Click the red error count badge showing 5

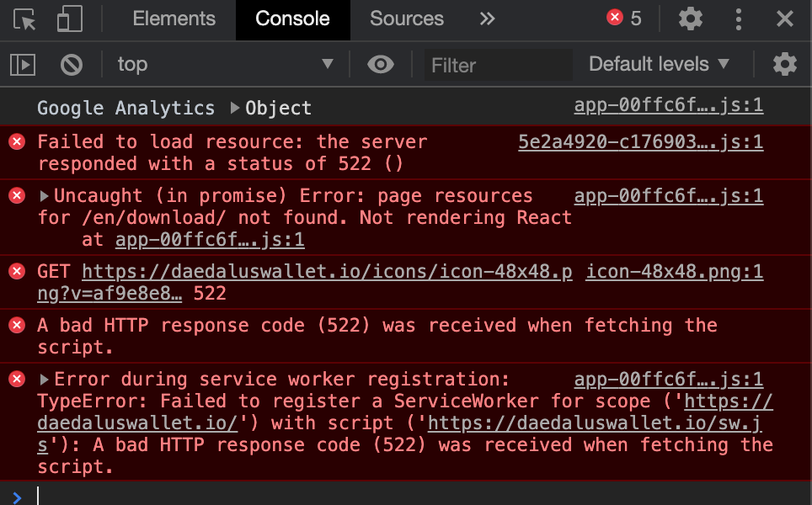624,19
